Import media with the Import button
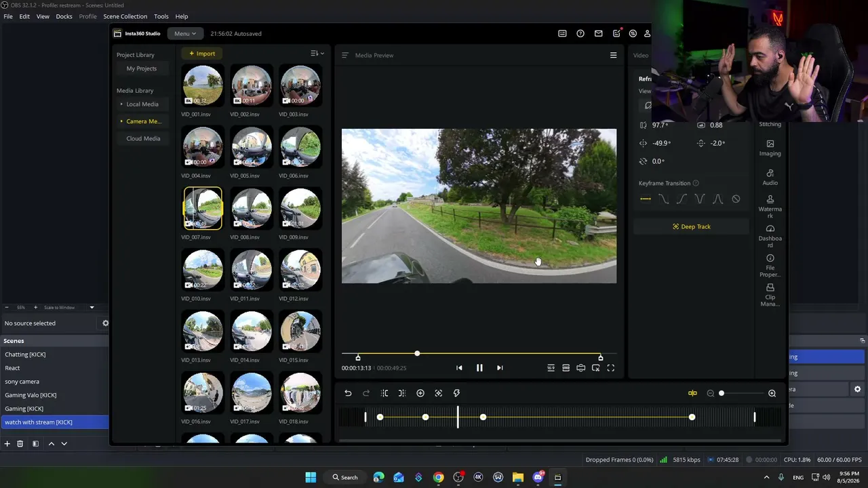 point(202,54)
